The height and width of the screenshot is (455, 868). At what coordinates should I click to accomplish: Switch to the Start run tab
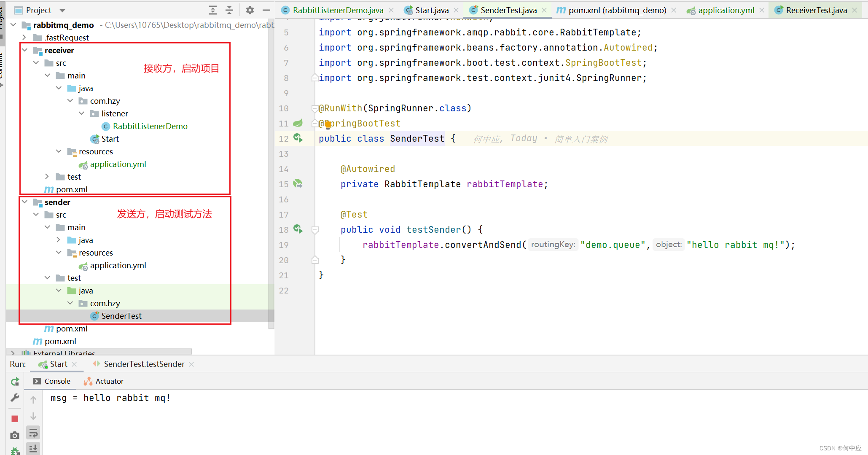coord(58,364)
